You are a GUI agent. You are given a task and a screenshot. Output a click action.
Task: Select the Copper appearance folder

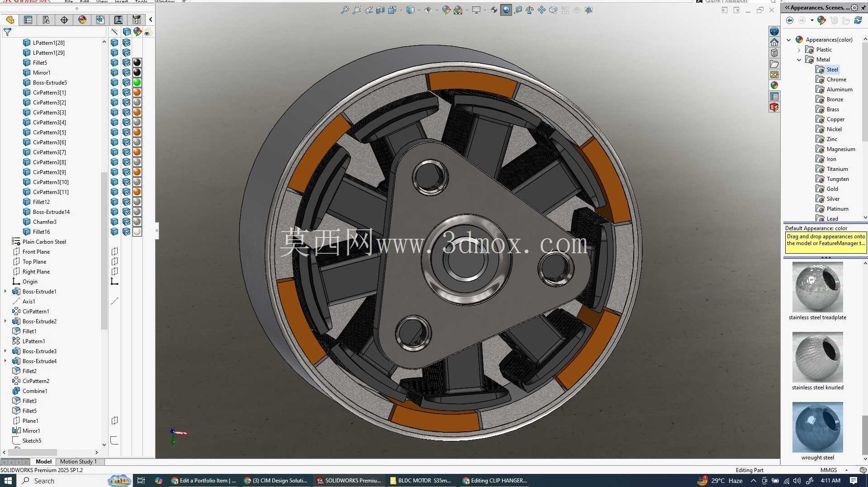coord(830,119)
